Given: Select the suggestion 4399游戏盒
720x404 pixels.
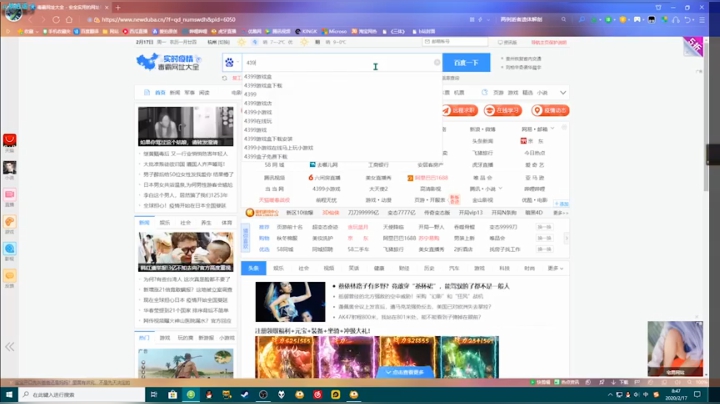Looking at the screenshot, I should pyautogui.click(x=258, y=77).
